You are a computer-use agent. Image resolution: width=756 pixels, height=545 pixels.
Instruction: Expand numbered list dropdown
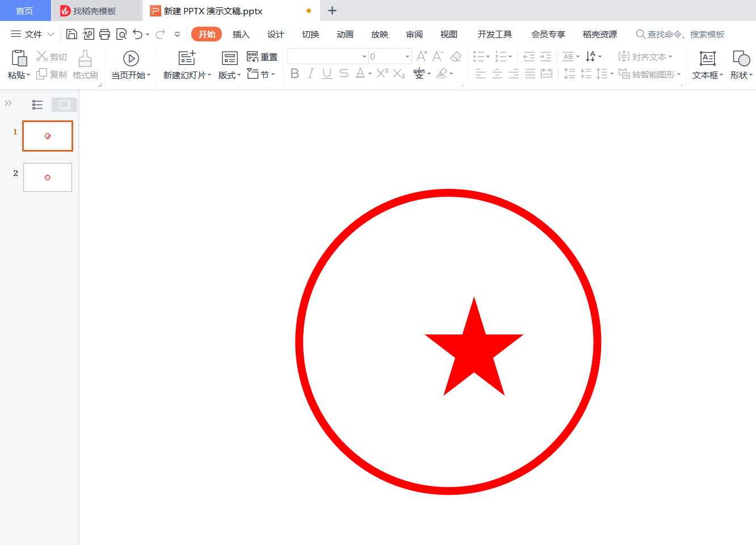(510, 56)
